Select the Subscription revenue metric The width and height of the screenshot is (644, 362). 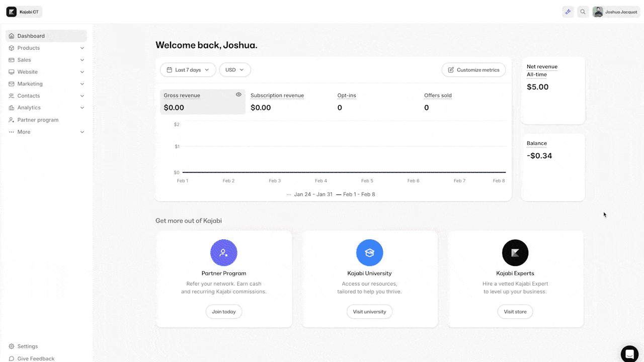(x=289, y=102)
